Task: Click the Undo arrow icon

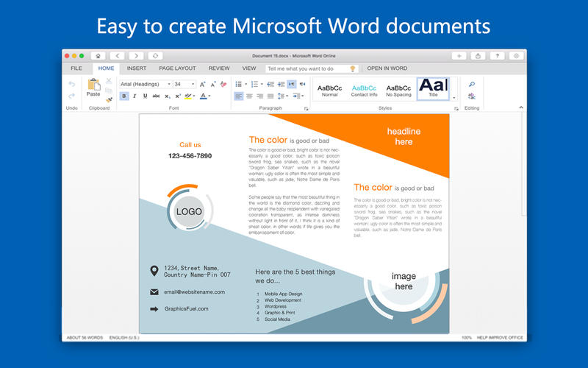Action: (72, 84)
